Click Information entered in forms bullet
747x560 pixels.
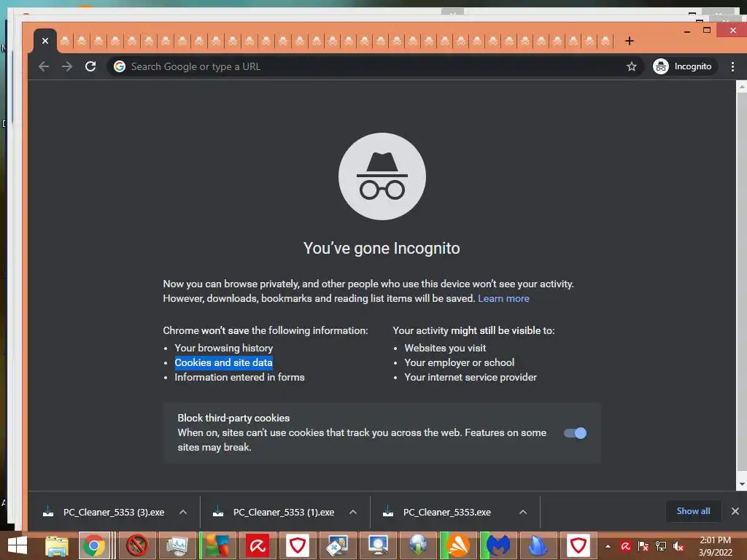point(239,377)
